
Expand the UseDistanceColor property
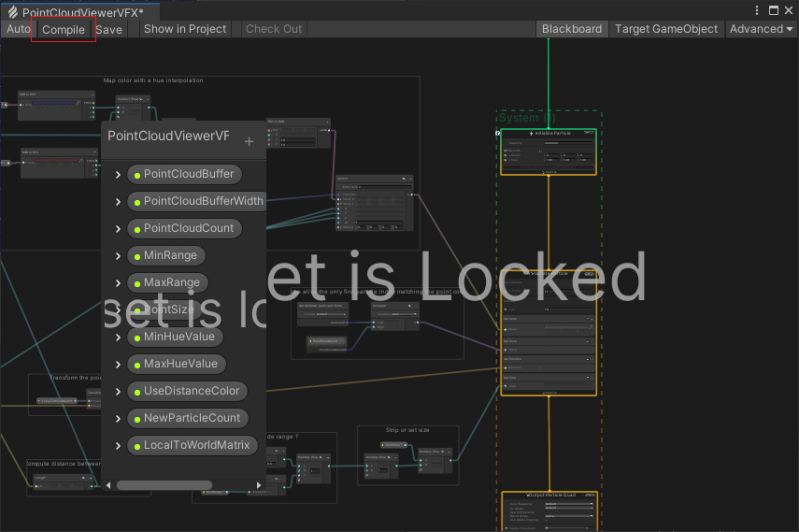pyautogui.click(x=118, y=391)
